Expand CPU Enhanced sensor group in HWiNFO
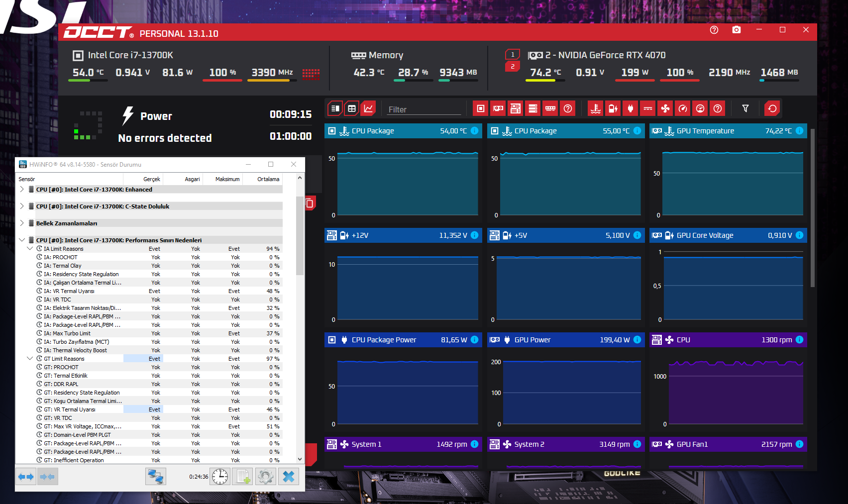This screenshot has height=504, width=848. pyautogui.click(x=22, y=190)
